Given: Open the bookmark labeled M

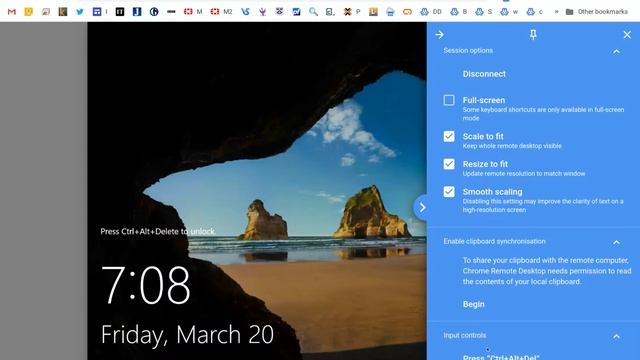Looking at the screenshot, I should 193,12.
